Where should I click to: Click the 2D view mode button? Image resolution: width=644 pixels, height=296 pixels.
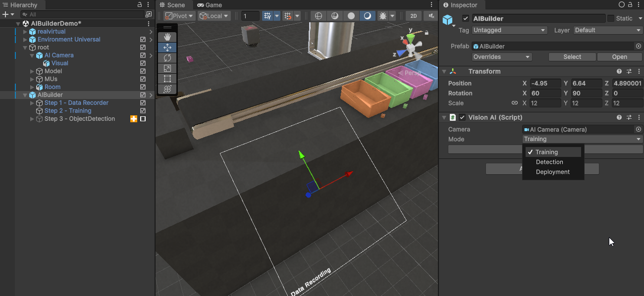[x=414, y=16]
